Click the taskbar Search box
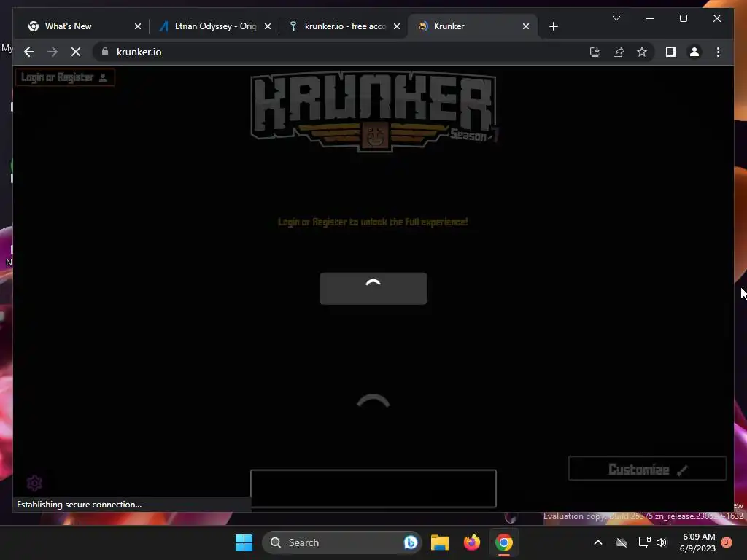 pos(341,542)
